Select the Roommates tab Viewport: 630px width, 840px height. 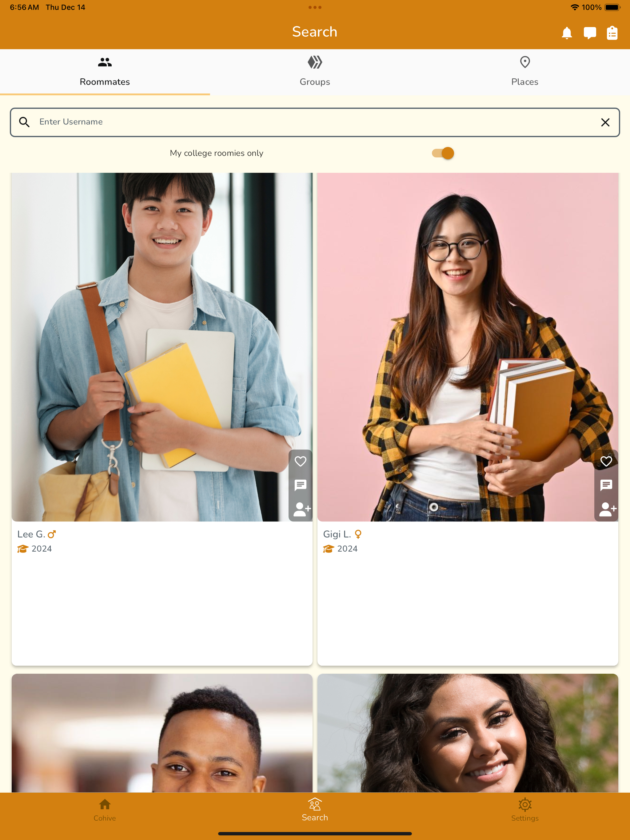pos(105,72)
